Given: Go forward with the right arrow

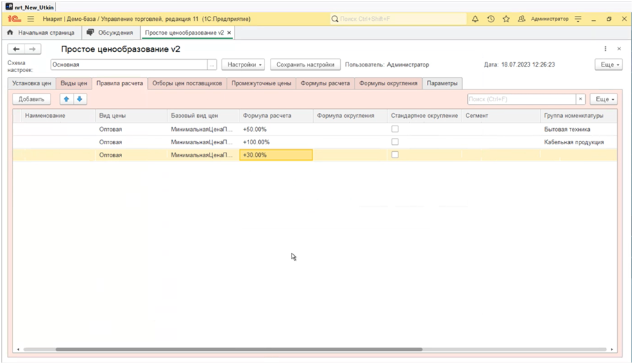Looking at the screenshot, I should coord(33,49).
